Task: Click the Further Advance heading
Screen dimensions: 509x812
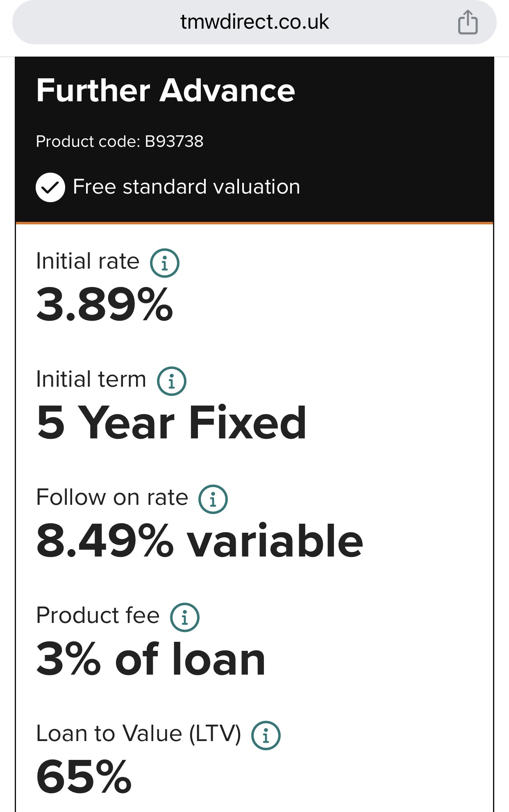Action: (x=166, y=91)
